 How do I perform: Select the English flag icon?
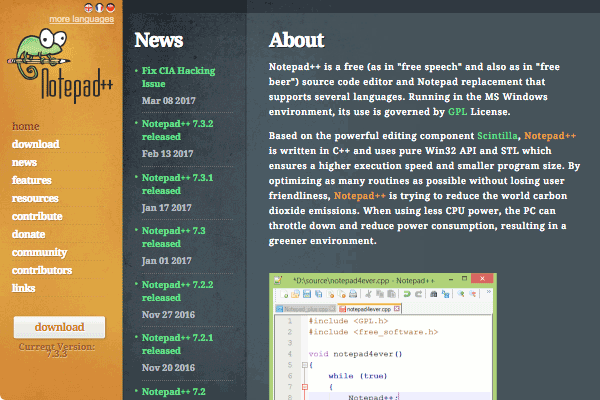coord(88,8)
